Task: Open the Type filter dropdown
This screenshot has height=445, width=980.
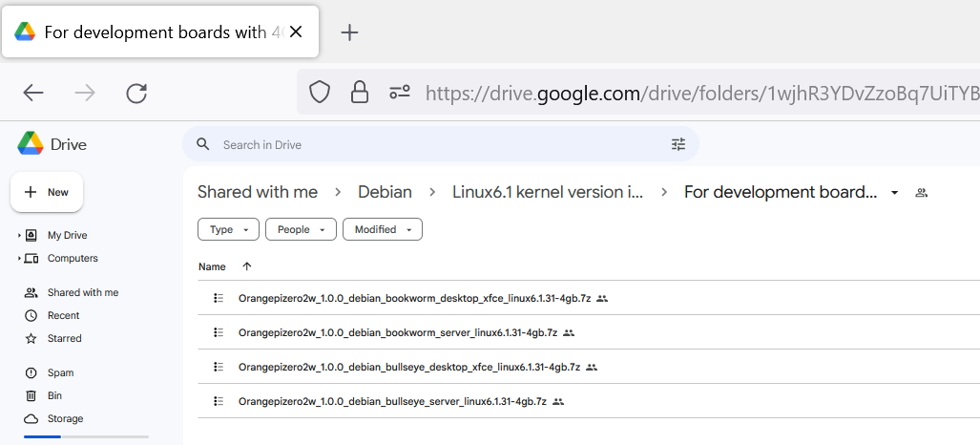Action: point(228,230)
